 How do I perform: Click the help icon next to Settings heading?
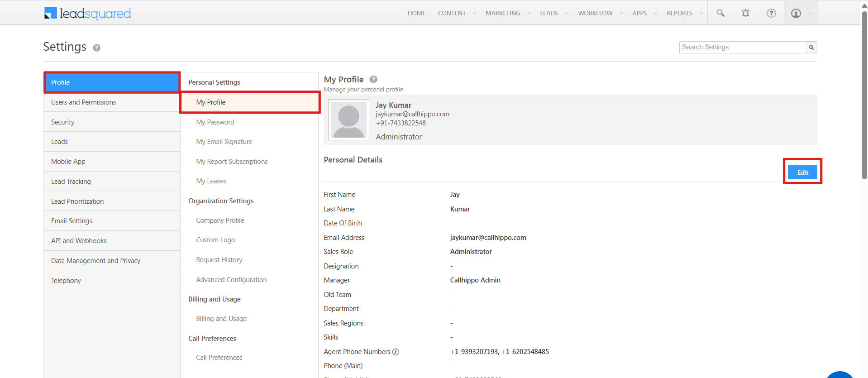[x=97, y=48]
